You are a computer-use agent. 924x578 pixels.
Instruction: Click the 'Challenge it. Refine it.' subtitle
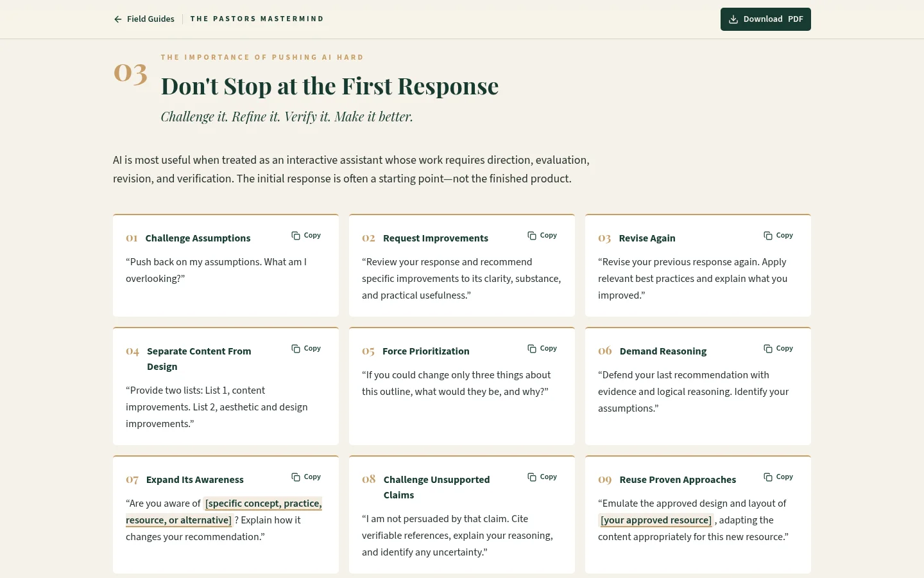click(x=287, y=117)
